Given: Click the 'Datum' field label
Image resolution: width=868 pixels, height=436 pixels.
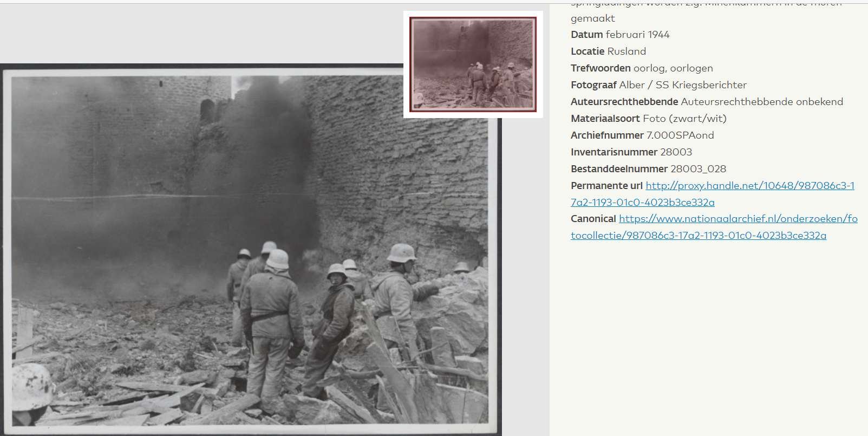Looking at the screenshot, I should point(586,35).
